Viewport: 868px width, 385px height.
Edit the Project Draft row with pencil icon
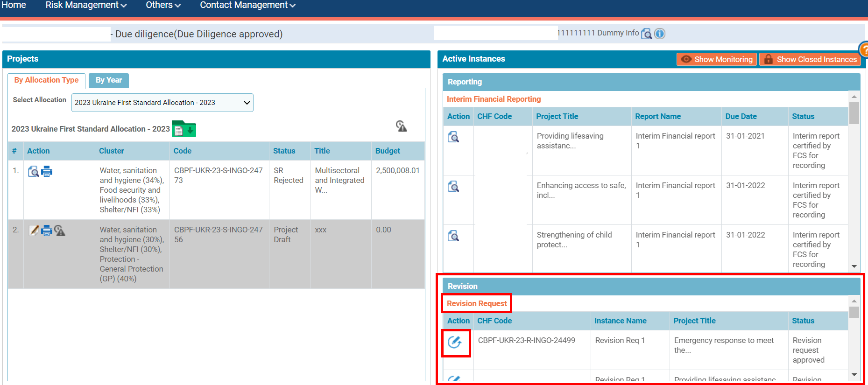(34, 230)
